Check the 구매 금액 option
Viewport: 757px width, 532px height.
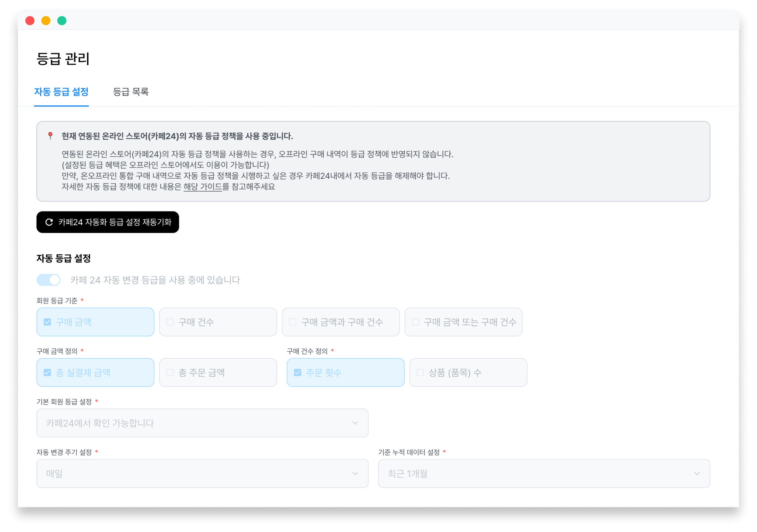point(95,322)
